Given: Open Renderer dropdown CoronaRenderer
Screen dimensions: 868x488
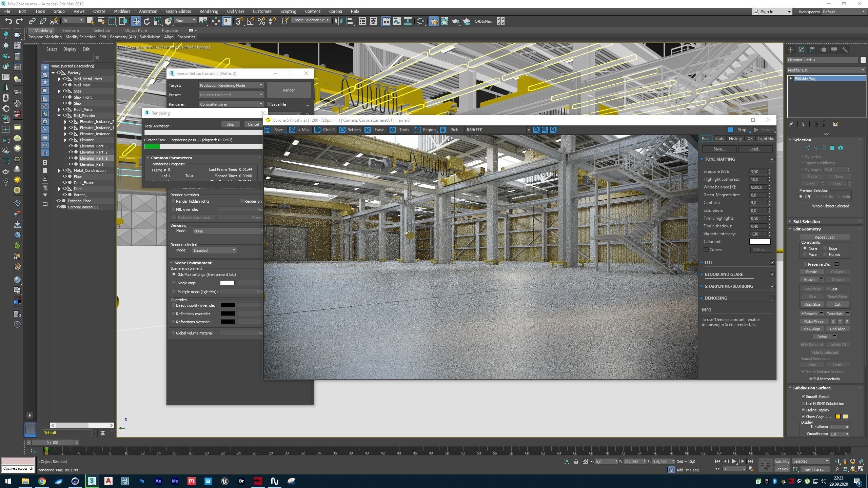Looking at the screenshot, I should point(231,104).
